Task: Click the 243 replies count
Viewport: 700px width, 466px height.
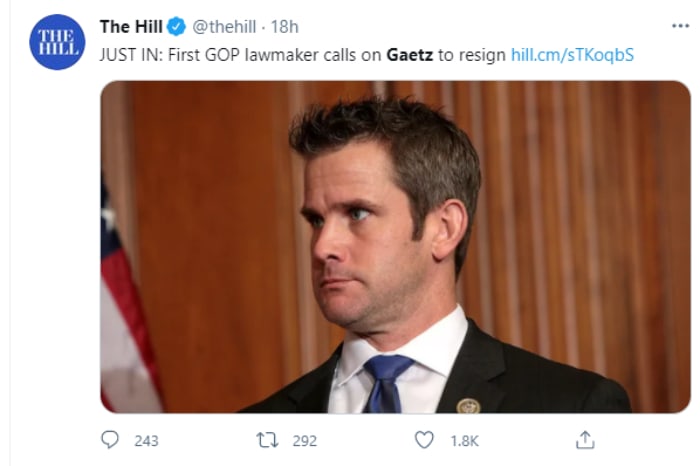Action: coord(146,441)
